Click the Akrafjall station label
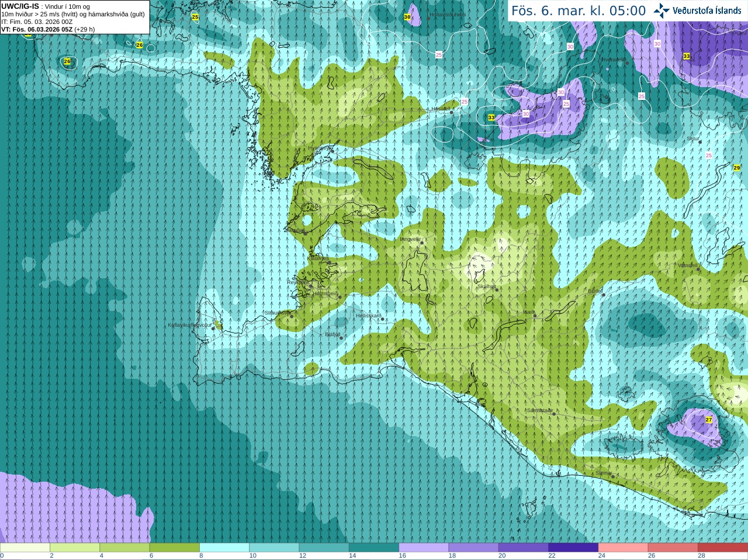Screen dimensions: 748x560 coord(295,230)
